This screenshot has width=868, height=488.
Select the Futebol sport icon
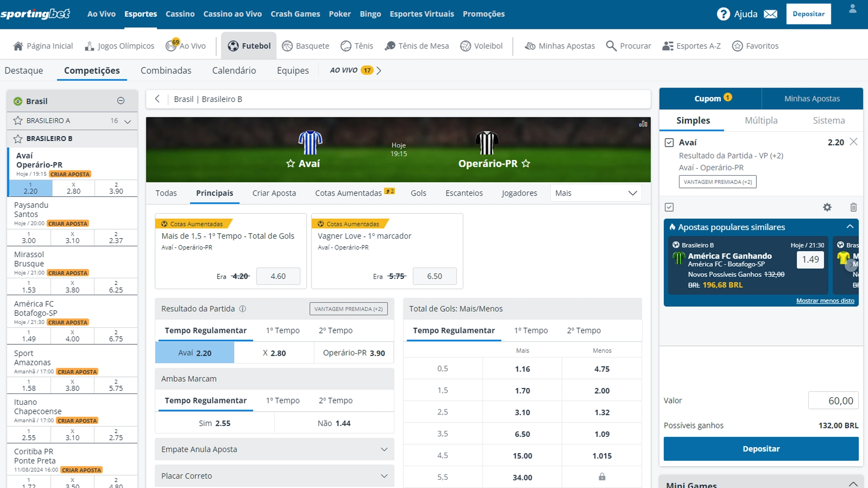coord(234,45)
